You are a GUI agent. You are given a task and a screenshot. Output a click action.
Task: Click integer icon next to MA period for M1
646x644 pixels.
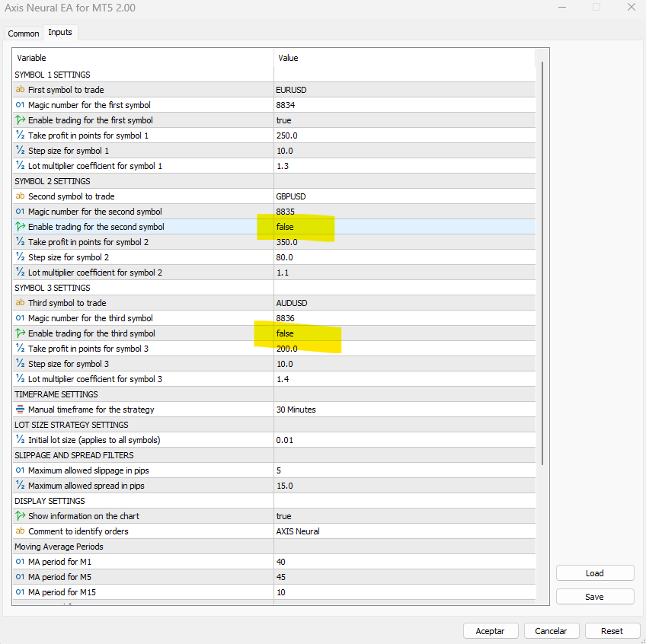(x=20, y=562)
